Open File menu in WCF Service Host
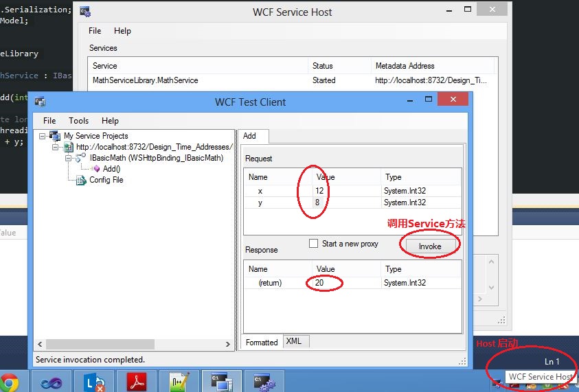 (95, 31)
